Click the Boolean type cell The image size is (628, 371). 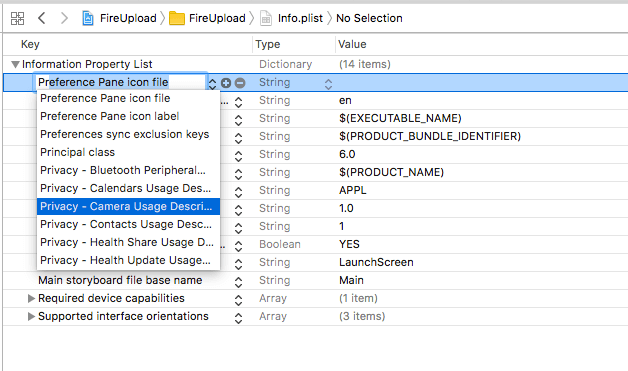(280, 244)
